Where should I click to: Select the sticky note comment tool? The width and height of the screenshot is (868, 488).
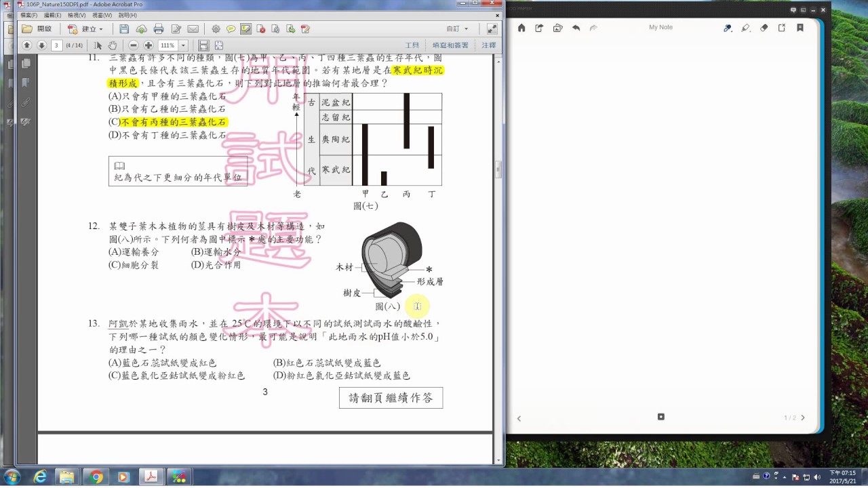pos(231,29)
